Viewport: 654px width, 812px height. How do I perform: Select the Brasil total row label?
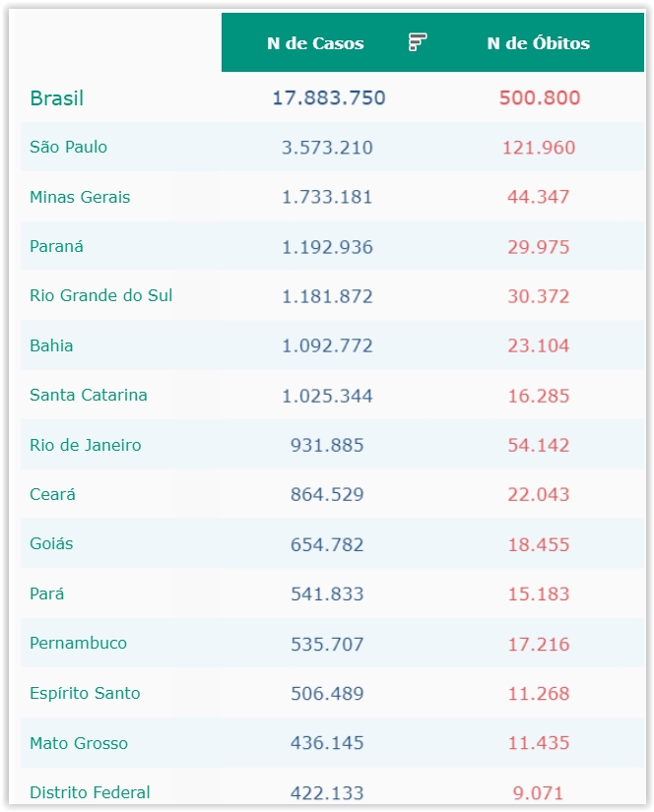point(57,98)
